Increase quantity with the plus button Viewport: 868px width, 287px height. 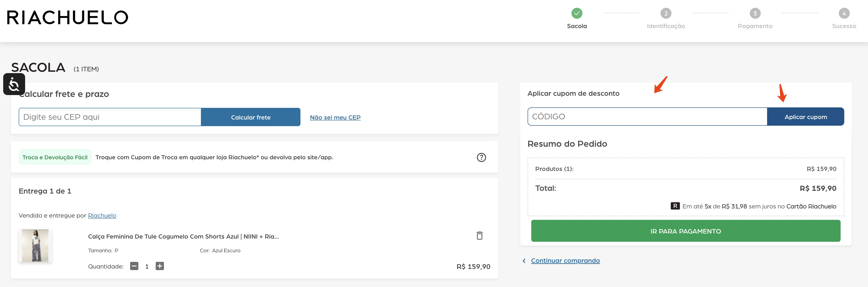pyautogui.click(x=160, y=266)
